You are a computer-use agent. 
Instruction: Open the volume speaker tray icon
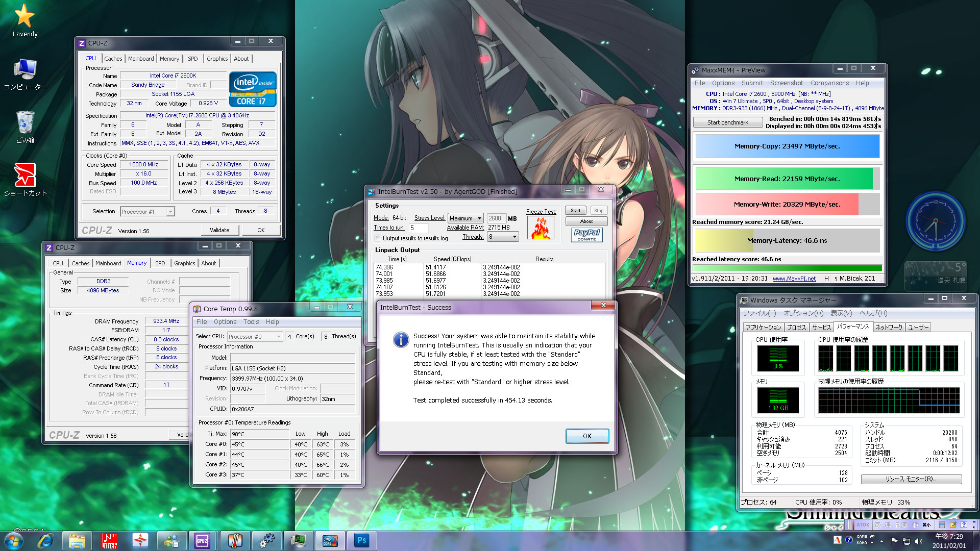coord(919,541)
